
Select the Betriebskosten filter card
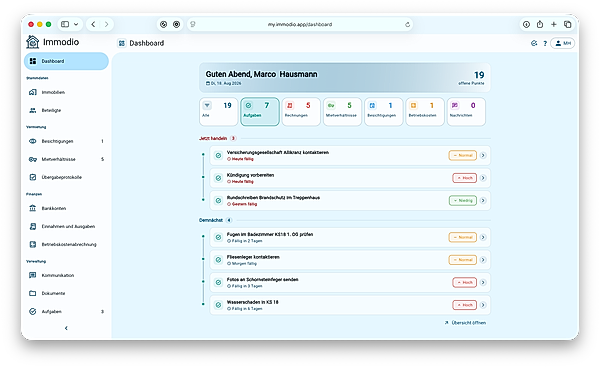pyautogui.click(x=425, y=111)
